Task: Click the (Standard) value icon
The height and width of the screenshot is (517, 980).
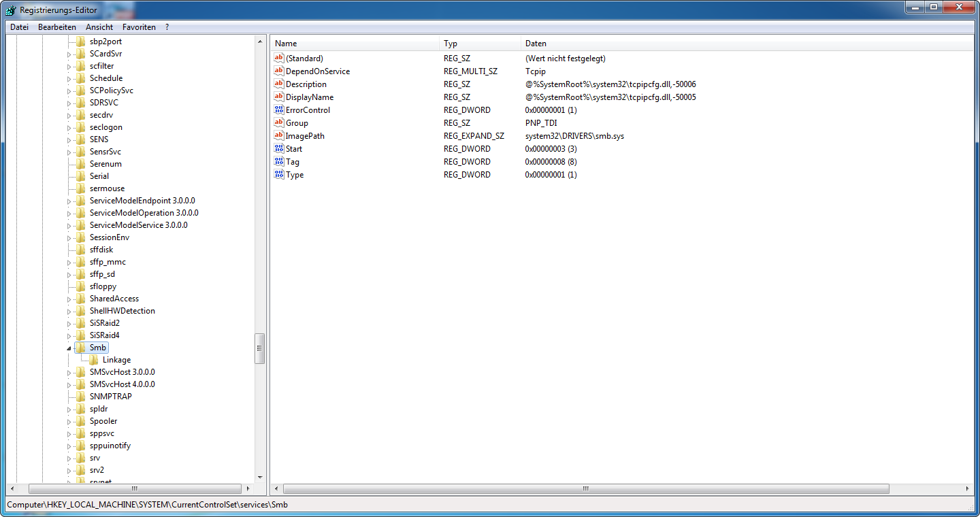Action: tap(278, 58)
